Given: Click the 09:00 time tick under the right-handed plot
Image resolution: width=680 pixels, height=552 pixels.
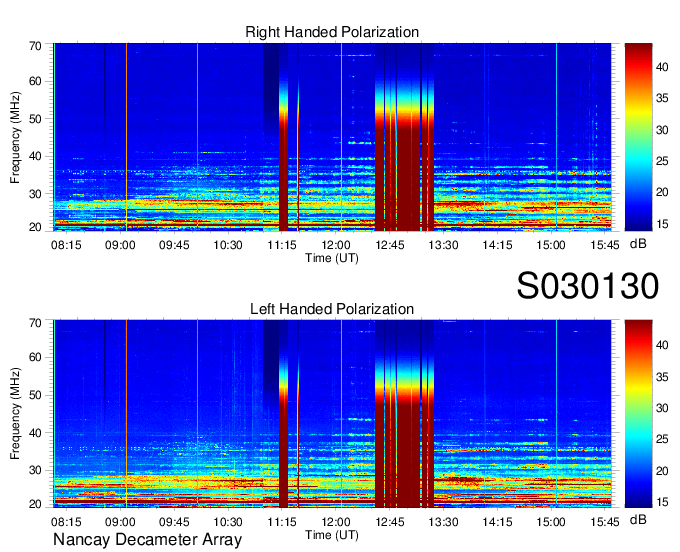Looking at the screenshot, I should click(x=120, y=245).
